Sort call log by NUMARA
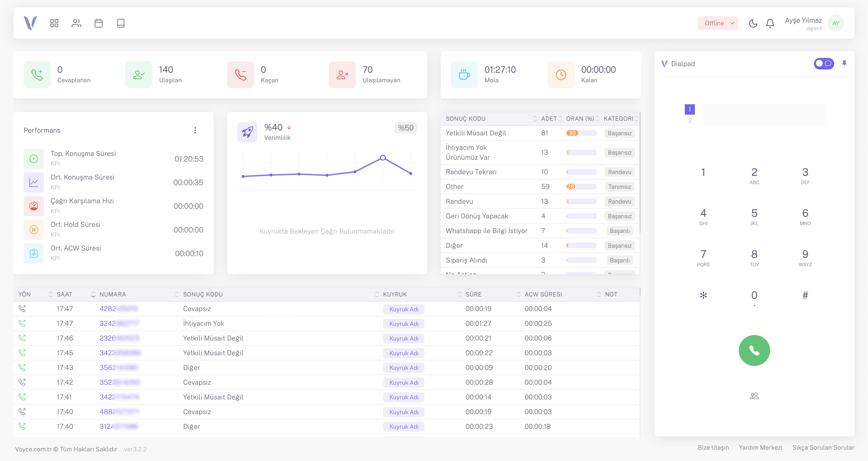 pos(176,294)
